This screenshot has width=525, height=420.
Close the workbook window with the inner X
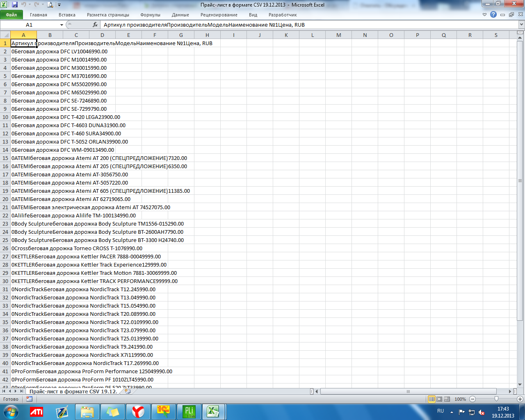[x=520, y=15]
